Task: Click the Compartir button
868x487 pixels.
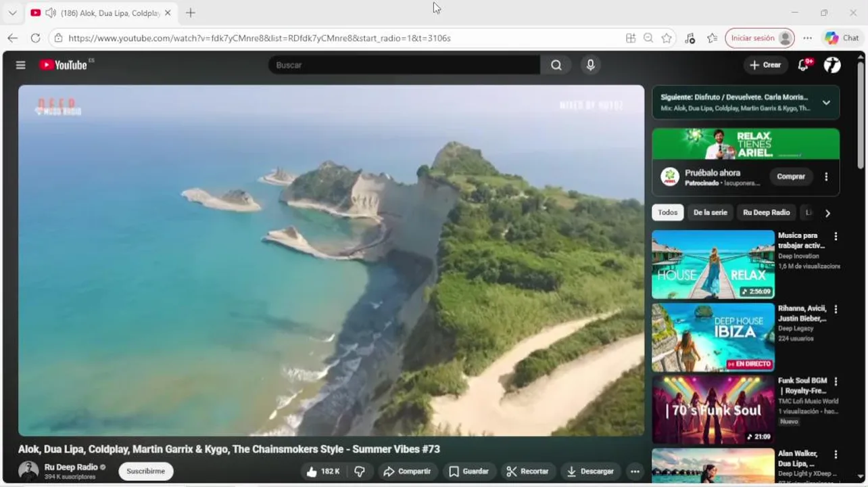Action: pos(408,471)
